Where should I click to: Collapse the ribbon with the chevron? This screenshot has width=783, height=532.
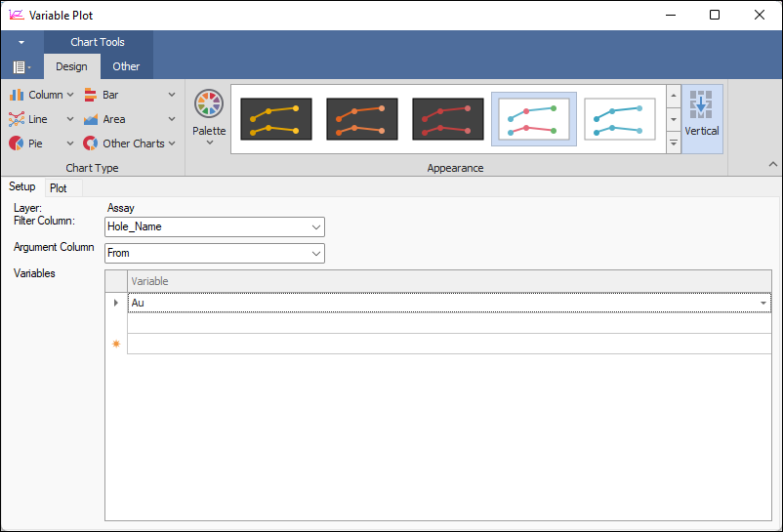(x=770, y=165)
